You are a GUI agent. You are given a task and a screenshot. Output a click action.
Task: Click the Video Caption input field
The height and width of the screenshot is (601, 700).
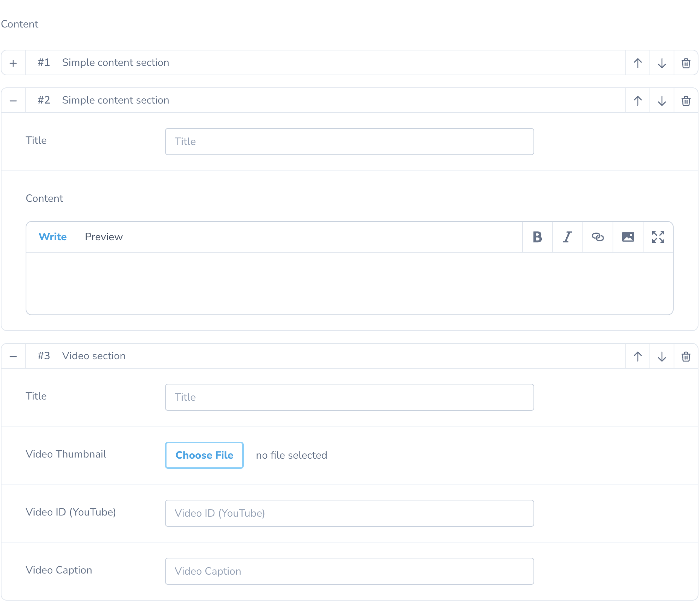349,571
